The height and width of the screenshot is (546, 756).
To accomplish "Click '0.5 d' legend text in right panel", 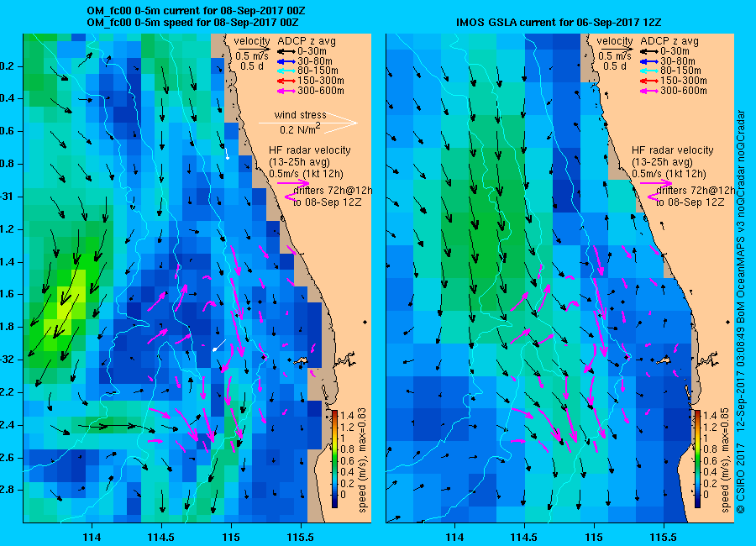I will tap(614, 66).
